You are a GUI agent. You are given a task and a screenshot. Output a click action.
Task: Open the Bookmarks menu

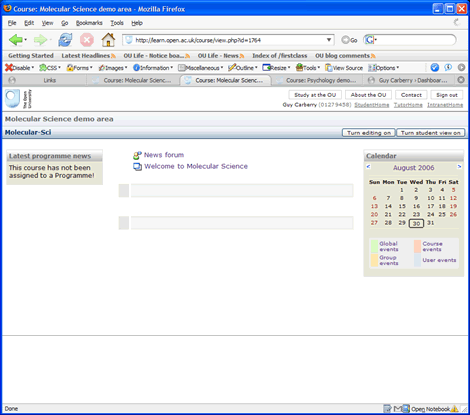[x=89, y=23]
